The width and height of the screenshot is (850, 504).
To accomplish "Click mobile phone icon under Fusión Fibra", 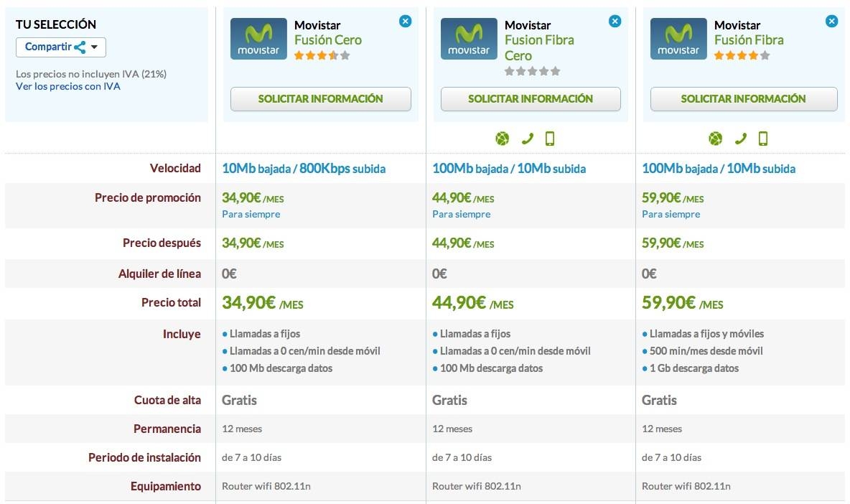I will (x=762, y=139).
